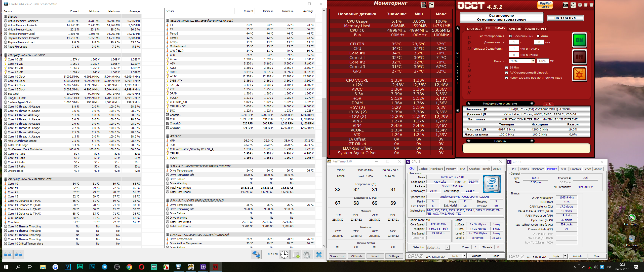Open CPU-Z Tools dropdown arrow in left window

pos(464,256)
